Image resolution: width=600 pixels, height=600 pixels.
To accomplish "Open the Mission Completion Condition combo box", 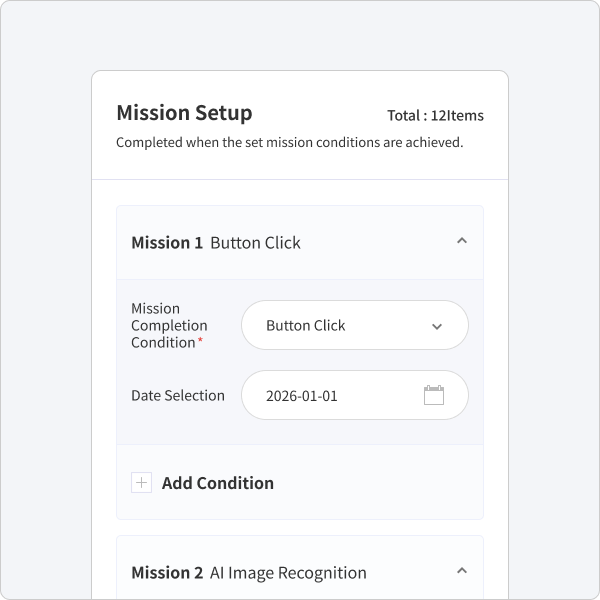I will click(x=355, y=325).
